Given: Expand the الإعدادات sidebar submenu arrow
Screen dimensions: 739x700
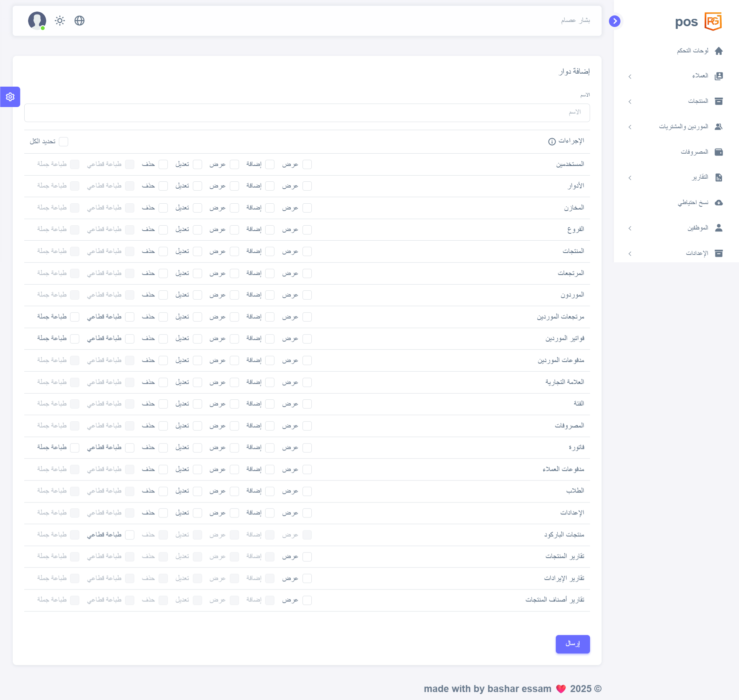Looking at the screenshot, I should click(x=630, y=254).
